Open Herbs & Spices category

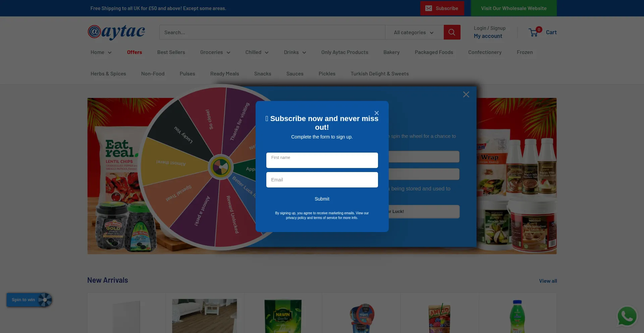click(x=108, y=74)
